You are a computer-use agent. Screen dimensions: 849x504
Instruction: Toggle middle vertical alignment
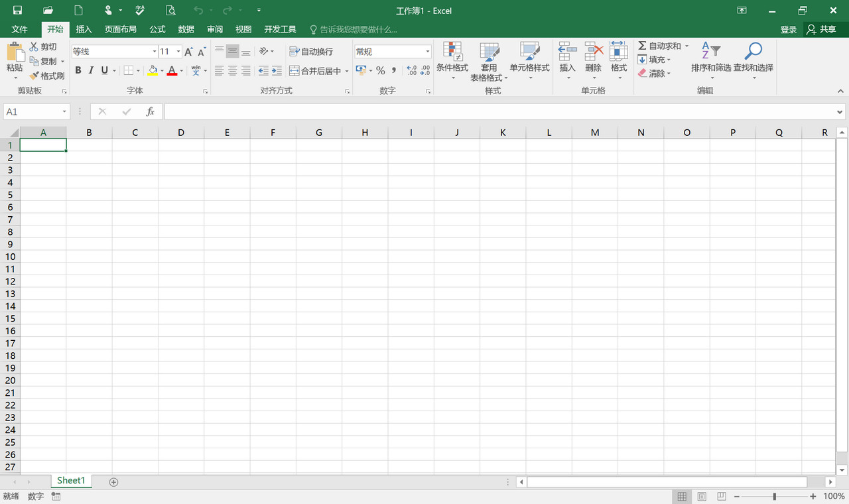coord(233,51)
